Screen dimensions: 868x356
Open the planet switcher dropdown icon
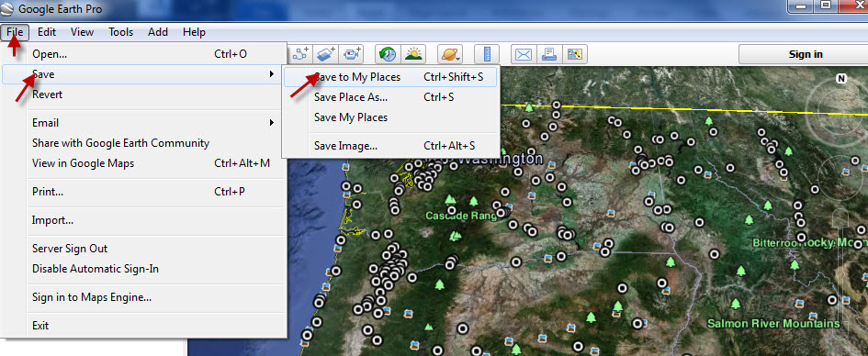(450, 54)
